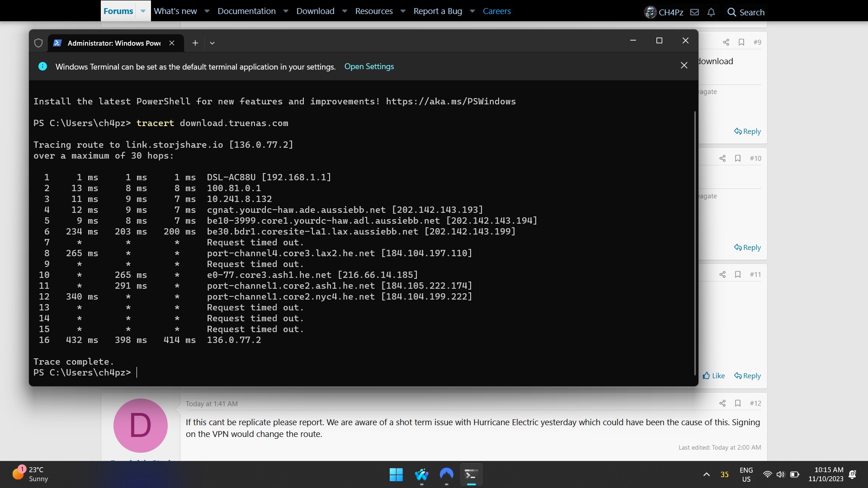868x488 pixels.
Task: Reply to post #10
Action: [x=747, y=247]
